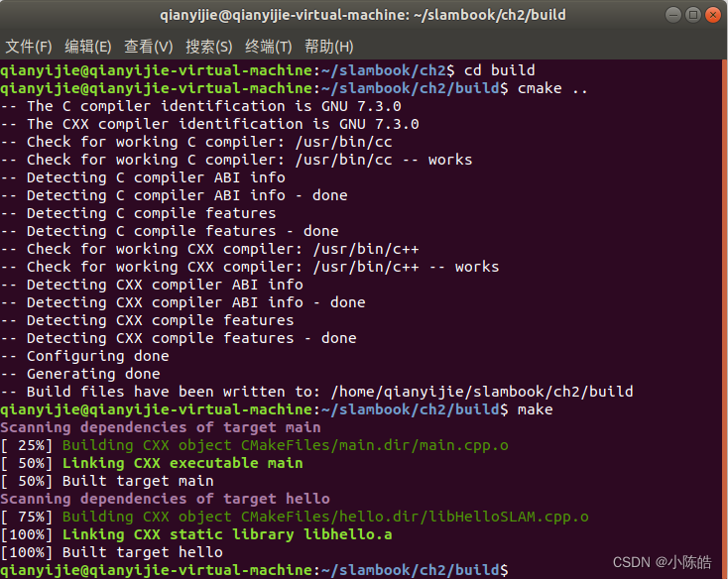Viewport: 728px width, 579px height.
Task: Close the terminal window
Action: click(712, 15)
